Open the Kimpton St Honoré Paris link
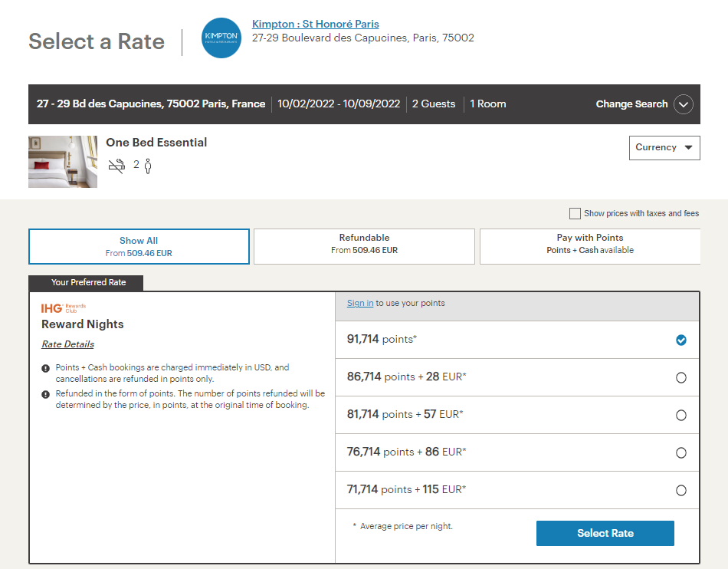 pyautogui.click(x=315, y=24)
